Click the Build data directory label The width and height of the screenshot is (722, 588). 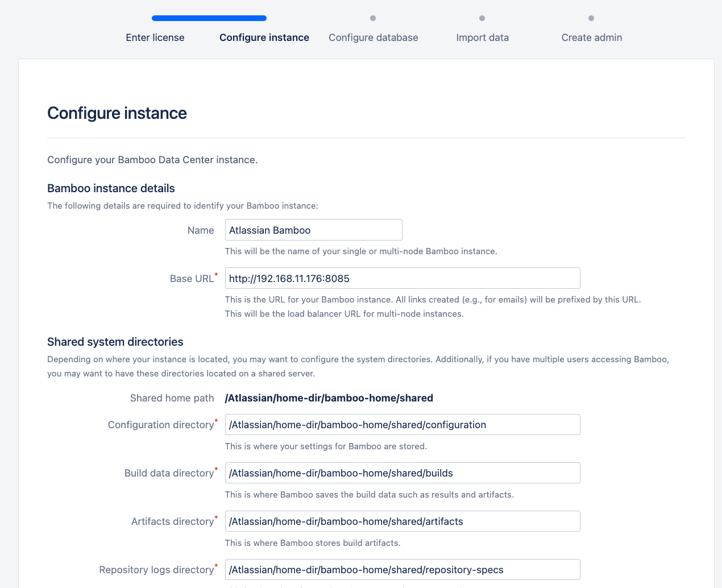pos(169,473)
